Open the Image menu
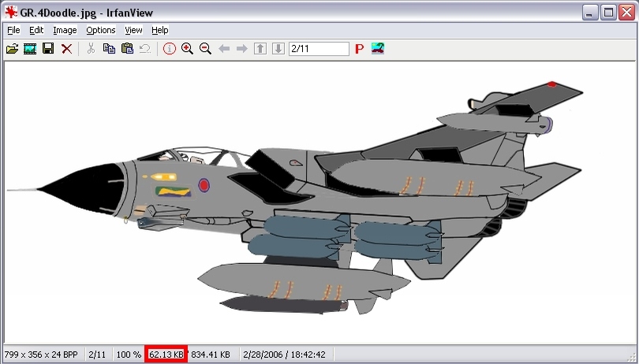The image size is (639, 364). [x=65, y=30]
